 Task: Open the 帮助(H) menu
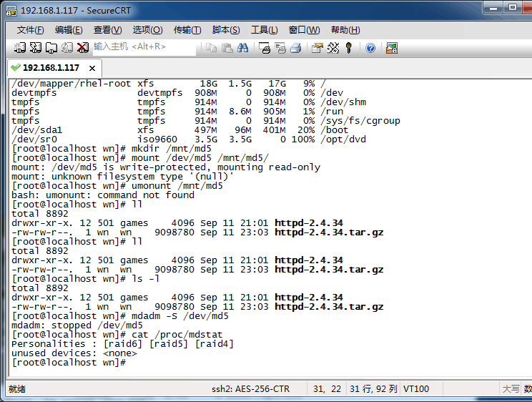pos(345,30)
